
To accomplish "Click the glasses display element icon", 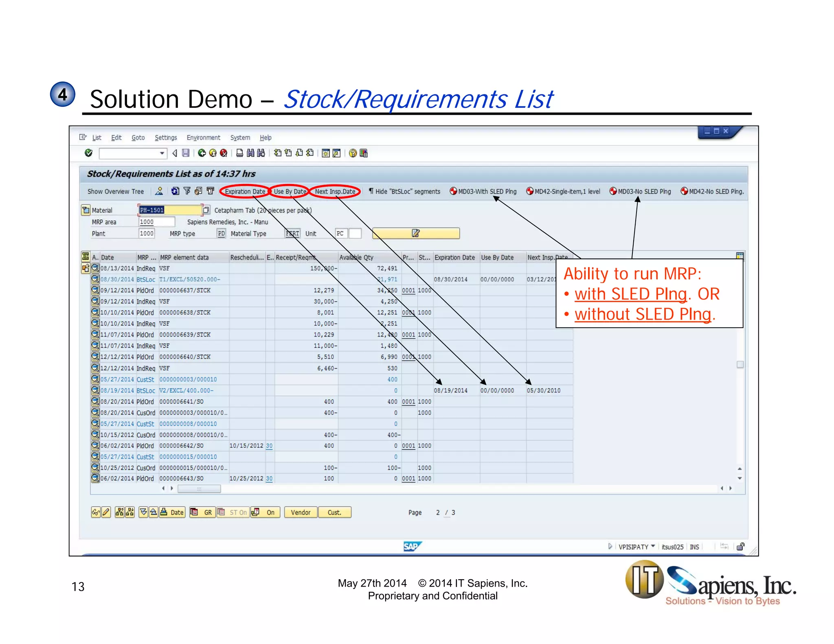I will pos(96,513).
